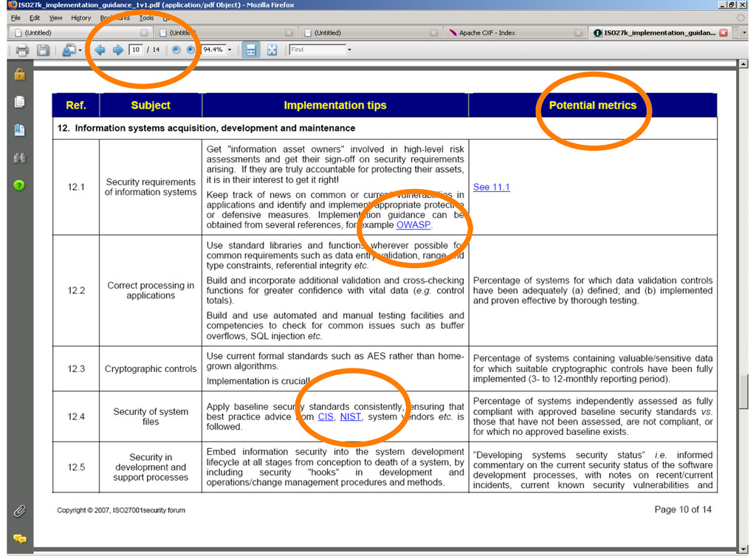
Task: Switch to the first (Untitled) tab
Action: click(x=80, y=32)
